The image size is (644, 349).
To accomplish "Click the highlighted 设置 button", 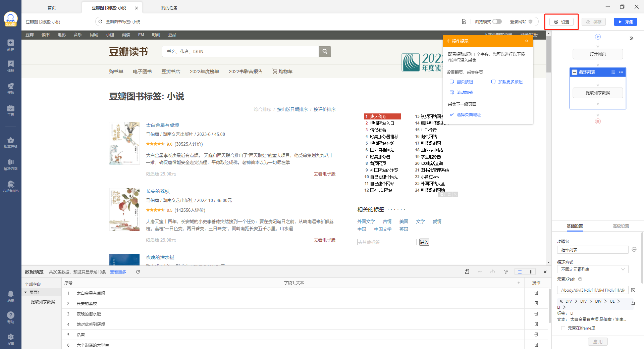I will (561, 22).
